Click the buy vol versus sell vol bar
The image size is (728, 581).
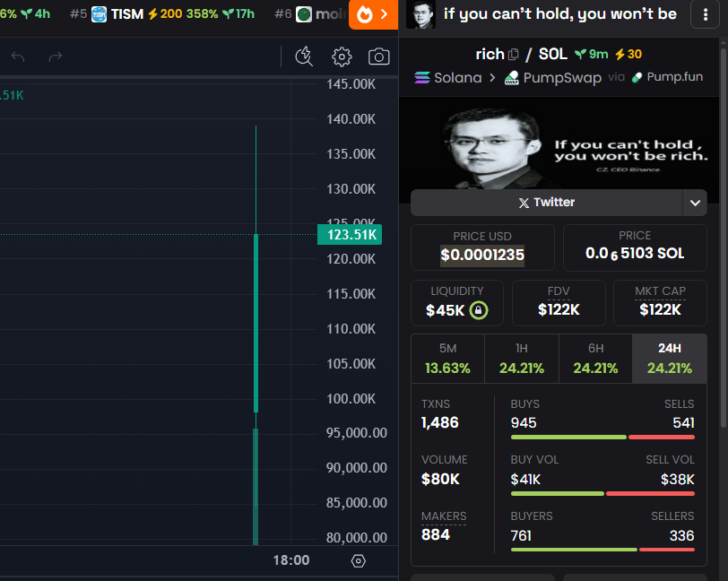[x=602, y=494]
